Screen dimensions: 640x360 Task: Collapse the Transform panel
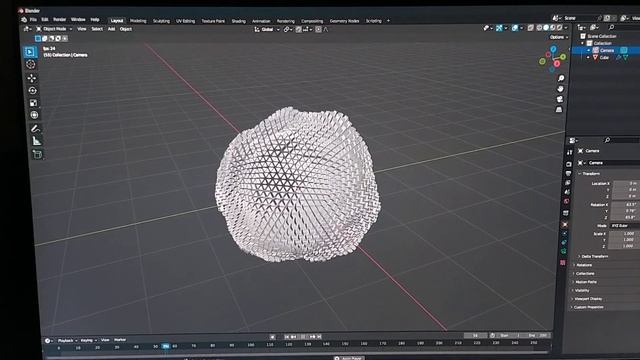coord(588,173)
